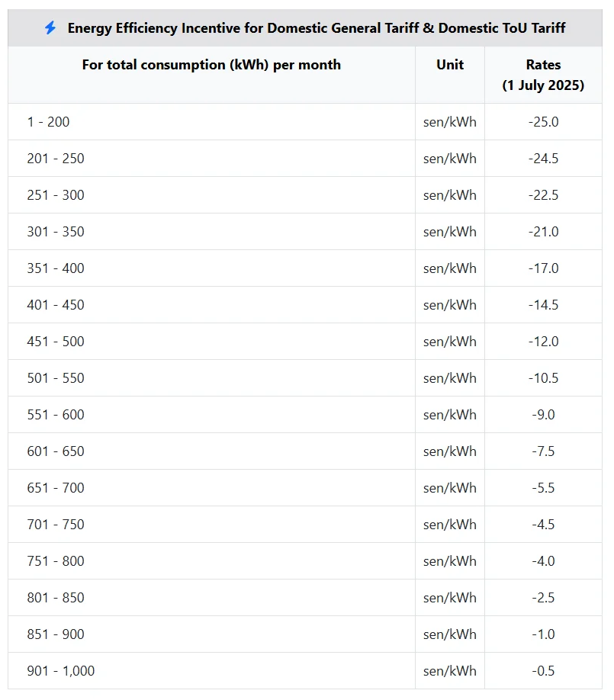614x700 pixels.
Task: Click the blue lightning bolt icon
Action: 50,28
